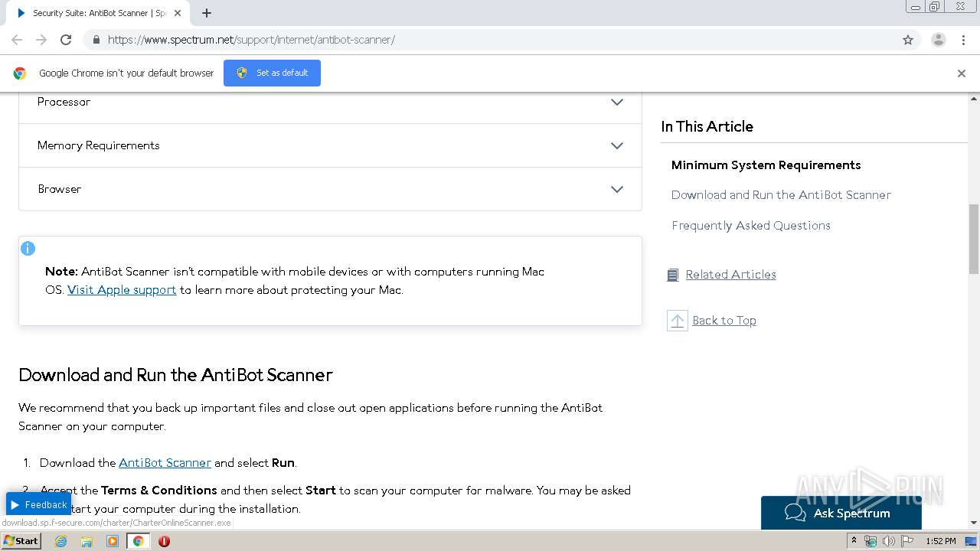Open Windows Media Player from taskbar
Image resolution: width=980 pixels, height=551 pixels.
tap(113, 541)
